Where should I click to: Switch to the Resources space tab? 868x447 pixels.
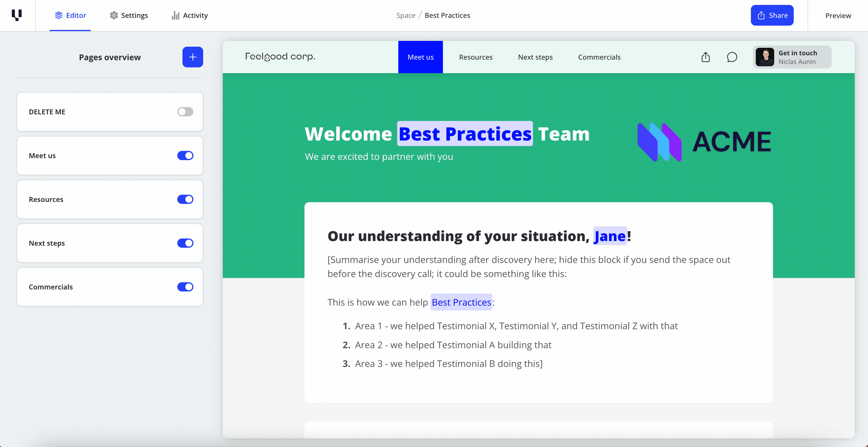pos(475,57)
